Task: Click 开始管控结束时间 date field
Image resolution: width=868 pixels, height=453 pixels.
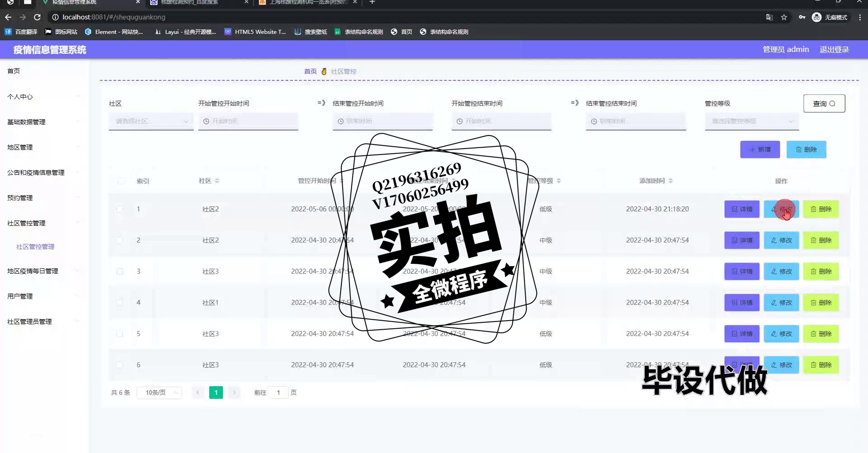Action: (x=501, y=121)
